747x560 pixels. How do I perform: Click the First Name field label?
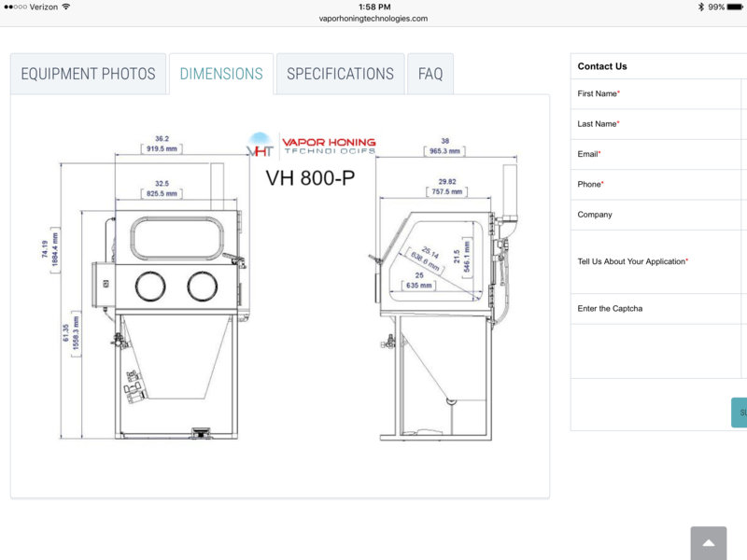[599, 94]
